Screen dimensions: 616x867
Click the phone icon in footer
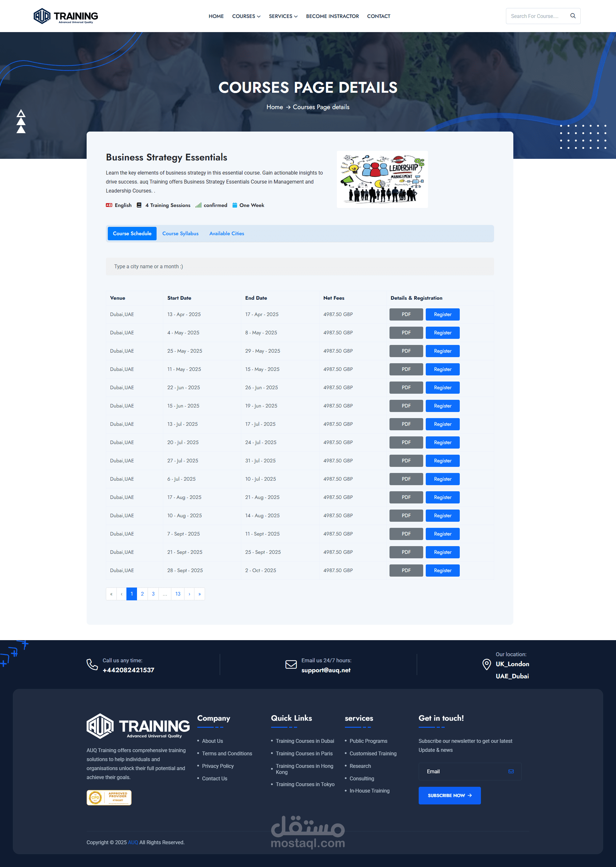tap(92, 665)
